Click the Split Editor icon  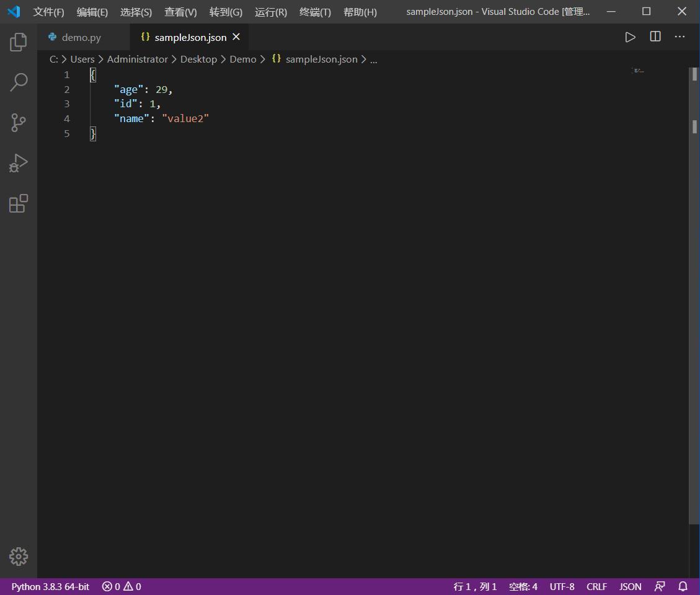point(655,37)
